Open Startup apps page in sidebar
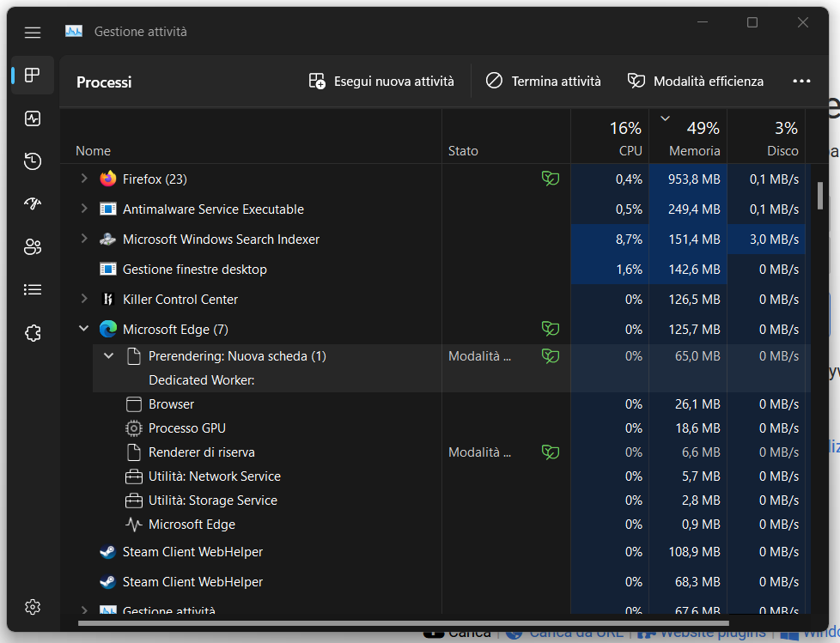This screenshot has width=840, height=643. tap(32, 203)
